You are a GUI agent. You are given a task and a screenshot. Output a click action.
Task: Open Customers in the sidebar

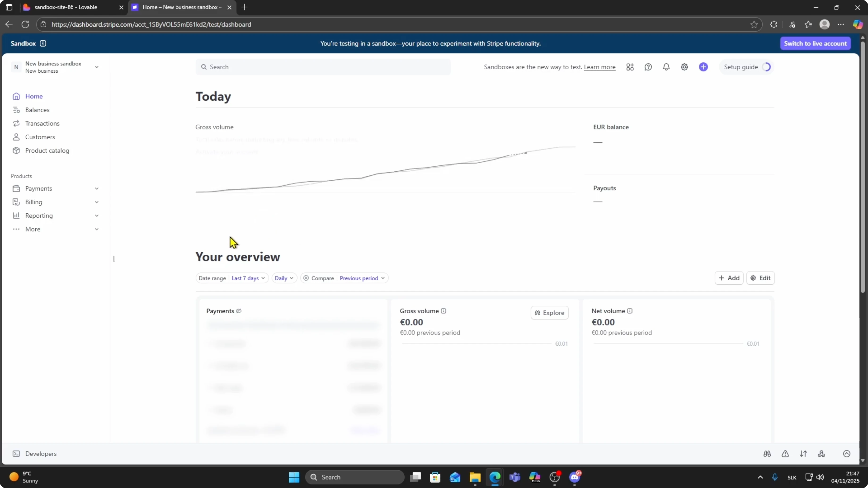[x=40, y=137]
